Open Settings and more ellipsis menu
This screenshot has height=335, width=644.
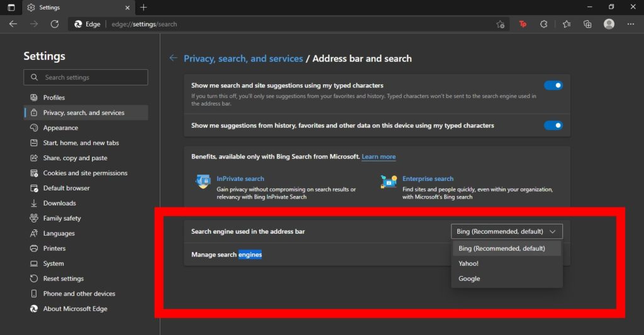[630, 25]
